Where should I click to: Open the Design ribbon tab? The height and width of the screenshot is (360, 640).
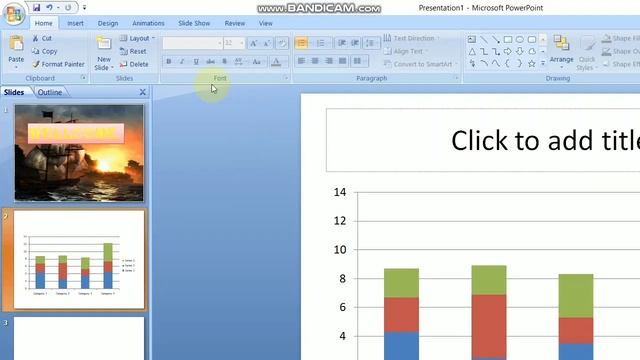coord(108,23)
